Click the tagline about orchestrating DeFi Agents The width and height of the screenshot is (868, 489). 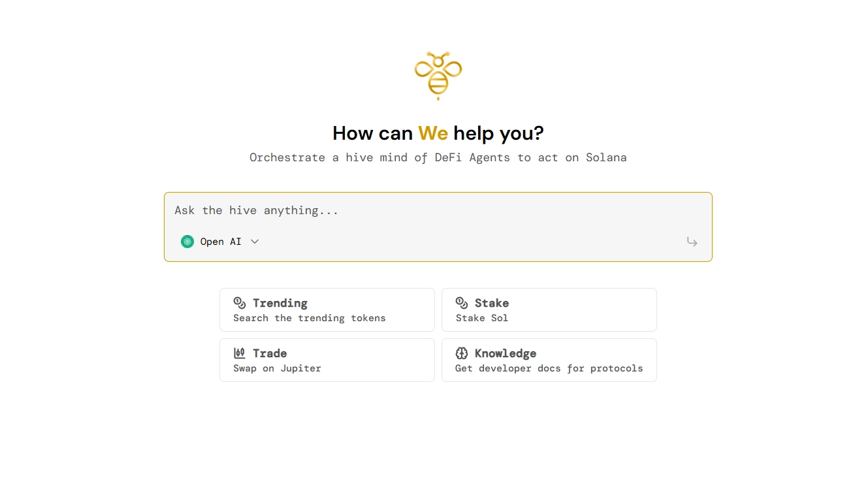(438, 157)
